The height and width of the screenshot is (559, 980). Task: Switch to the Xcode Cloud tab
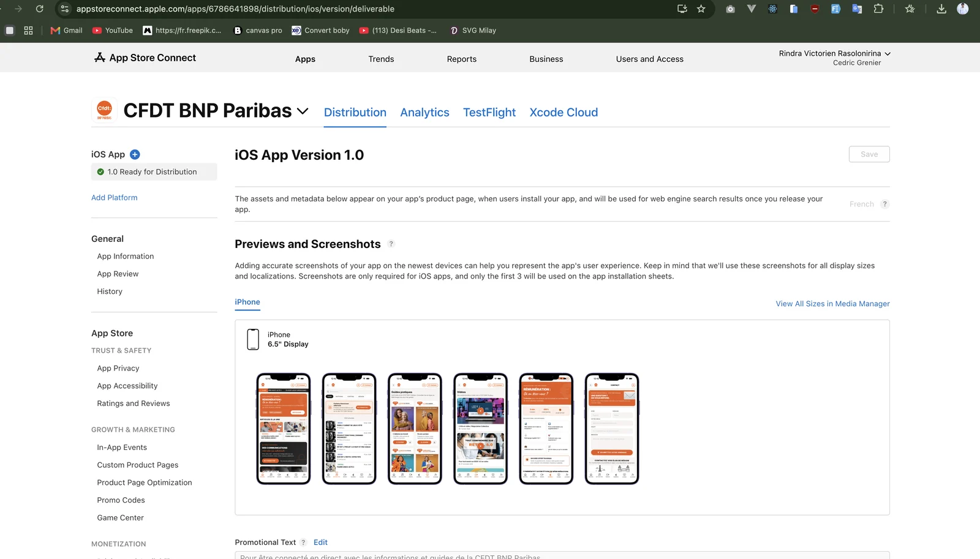563,112
